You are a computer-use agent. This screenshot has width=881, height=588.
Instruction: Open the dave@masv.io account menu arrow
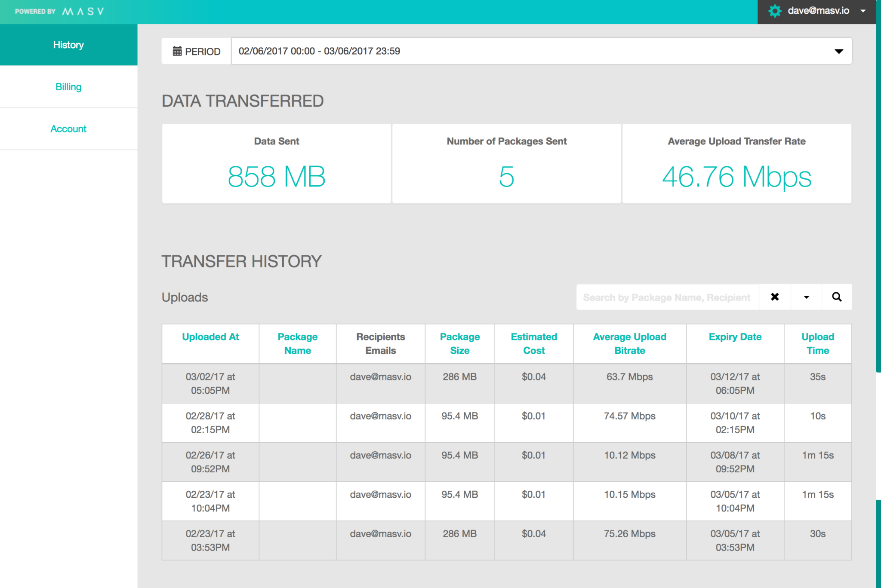[863, 11]
